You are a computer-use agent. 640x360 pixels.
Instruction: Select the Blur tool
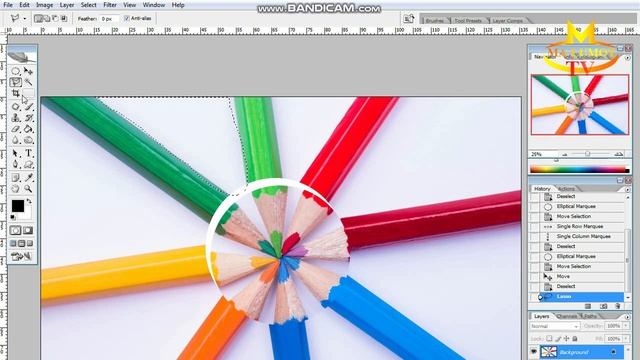coord(16,140)
